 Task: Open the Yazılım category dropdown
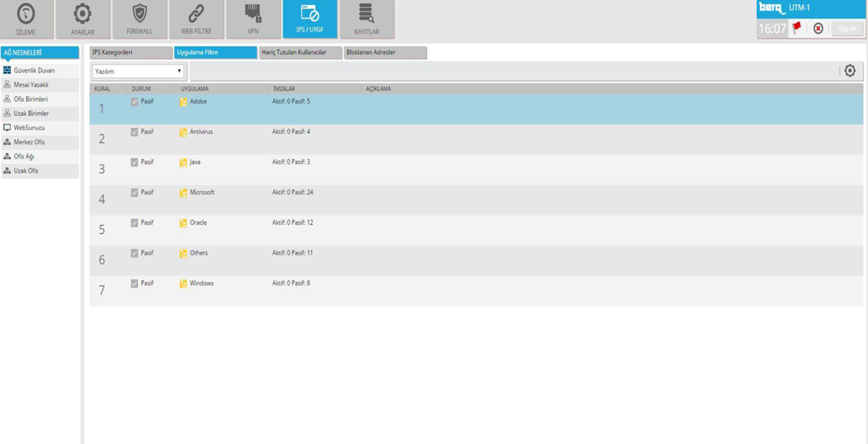(138, 71)
